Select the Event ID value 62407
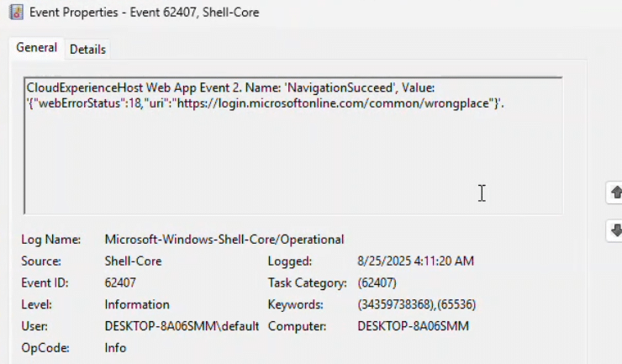This screenshot has height=364, width=622. coord(120,282)
